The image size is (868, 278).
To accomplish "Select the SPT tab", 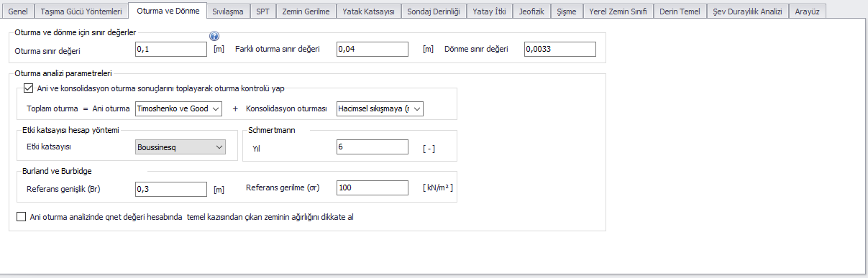I will coord(263,11).
